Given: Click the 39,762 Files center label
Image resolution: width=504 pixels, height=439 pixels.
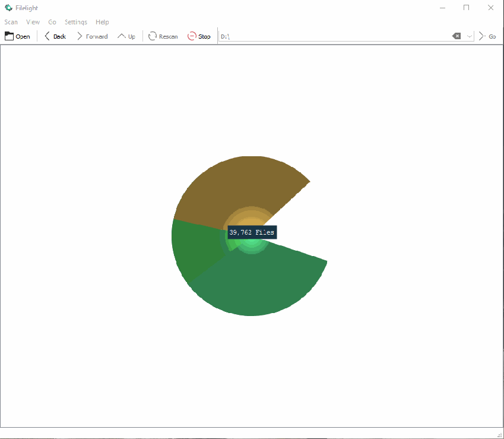Looking at the screenshot, I should click(x=252, y=232).
